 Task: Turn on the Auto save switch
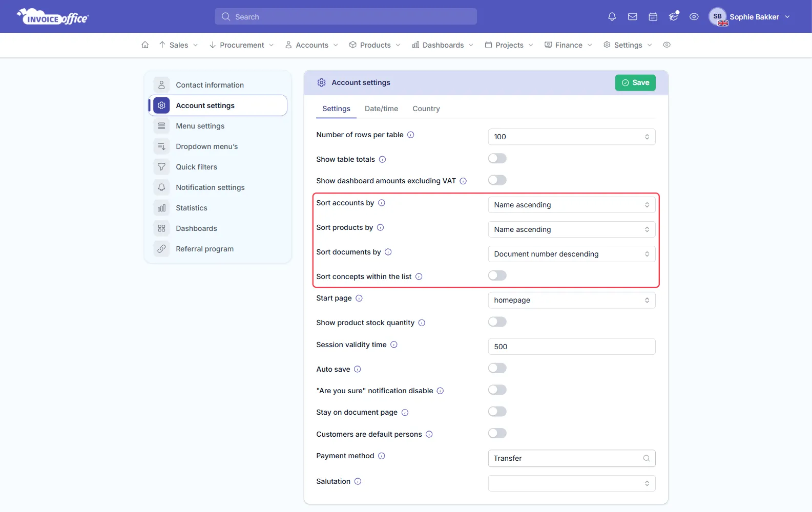[x=497, y=369]
